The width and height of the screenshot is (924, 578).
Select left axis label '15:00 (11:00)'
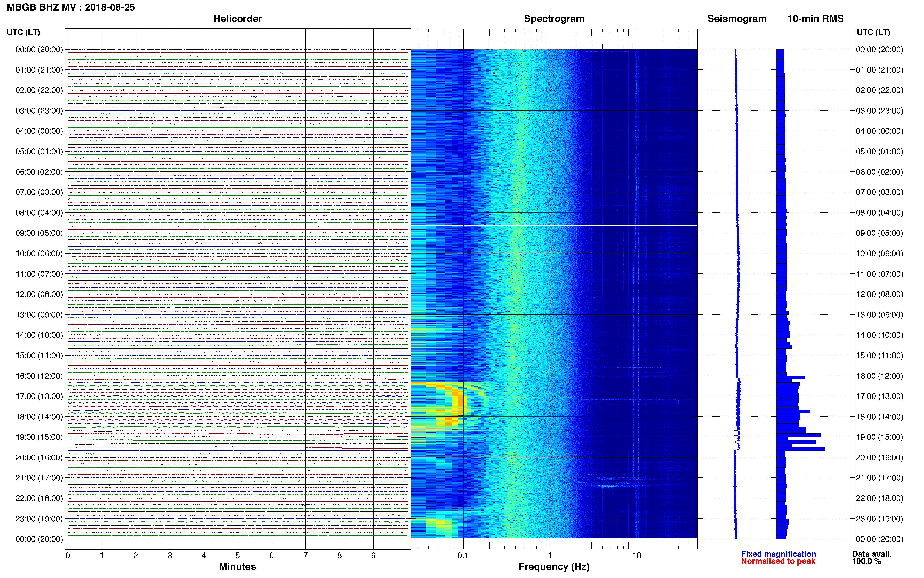point(39,355)
